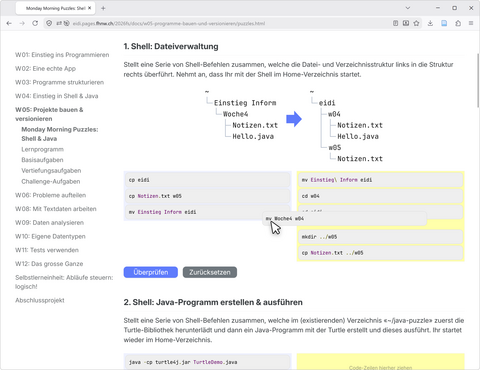Select the 'cd w04' code block
Viewport: 480px width, 370px height.
(x=380, y=196)
